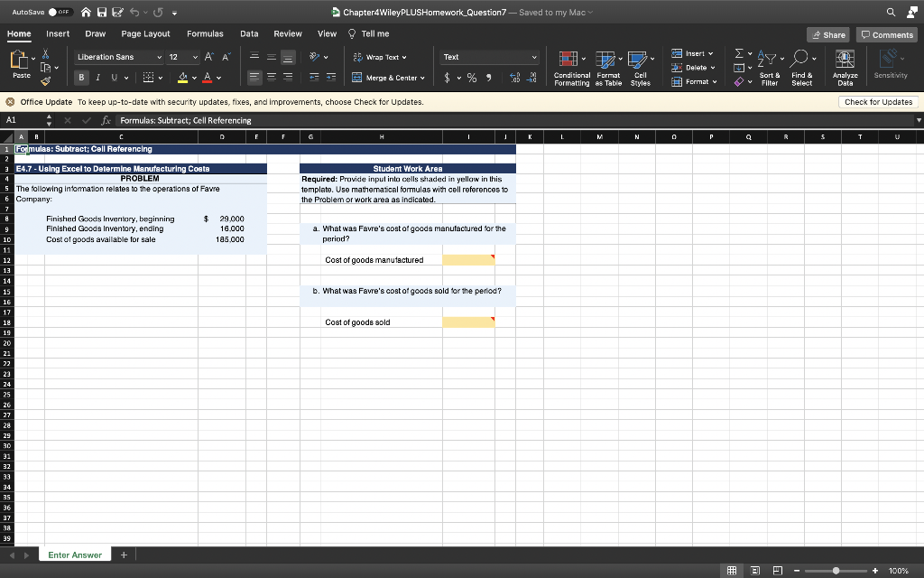
Task: Toggle Italic formatting
Action: click(x=97, y=78)
